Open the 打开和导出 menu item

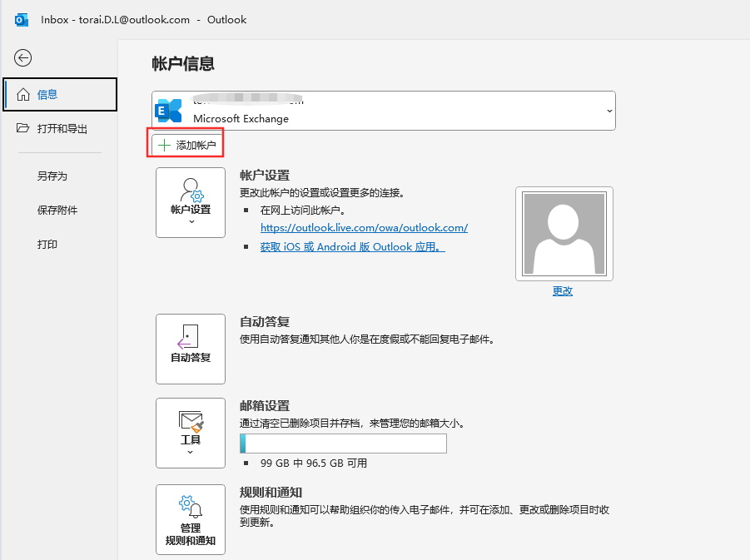(x=52, y=129)
